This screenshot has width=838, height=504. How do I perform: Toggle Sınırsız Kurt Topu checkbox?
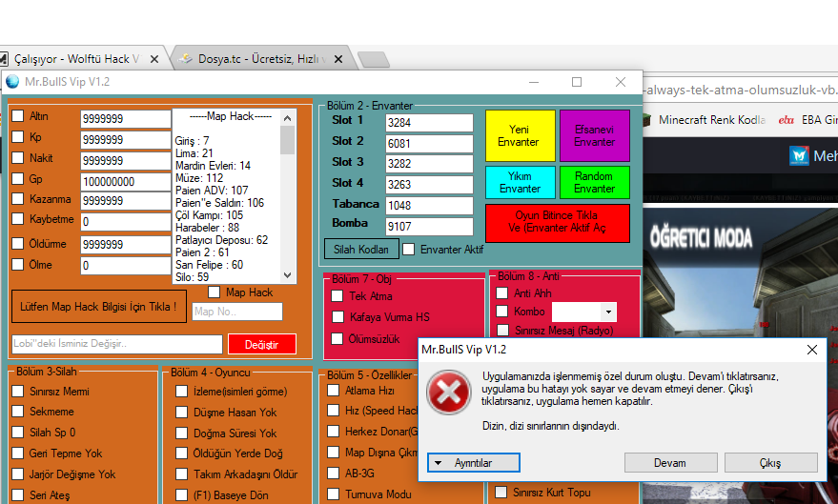click(501, 493)
